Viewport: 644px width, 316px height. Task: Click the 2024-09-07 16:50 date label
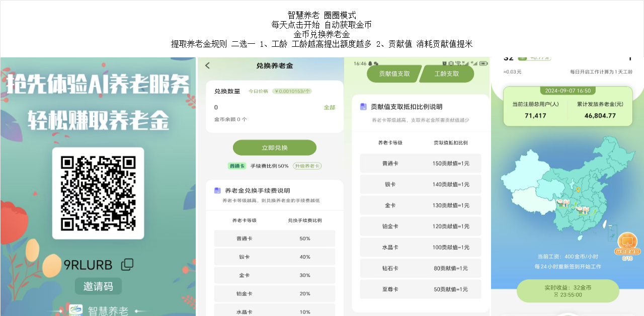tap(568, 91)
